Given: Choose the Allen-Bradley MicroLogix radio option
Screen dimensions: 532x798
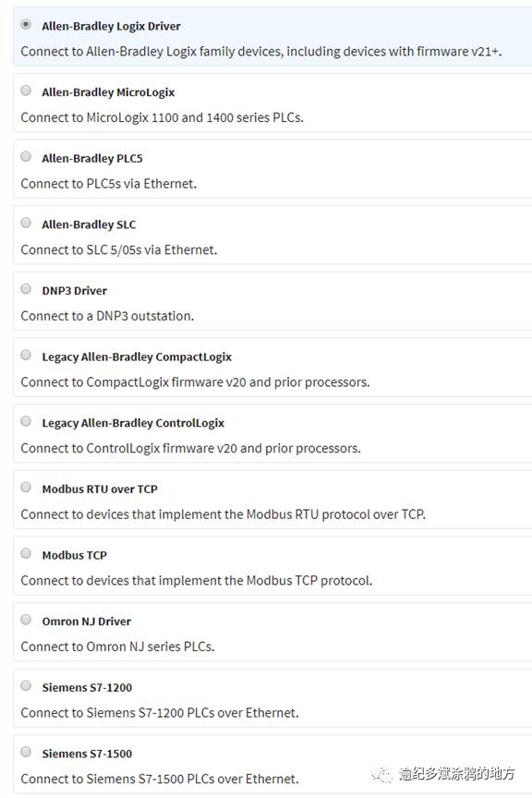Looking at the screenshot, I should point(26,91).
